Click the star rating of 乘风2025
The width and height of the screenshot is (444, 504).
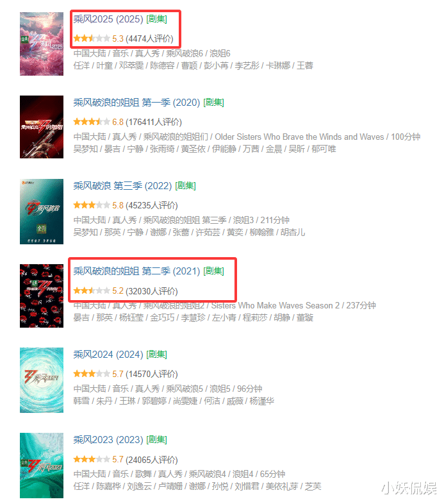[x=92, y=38]
